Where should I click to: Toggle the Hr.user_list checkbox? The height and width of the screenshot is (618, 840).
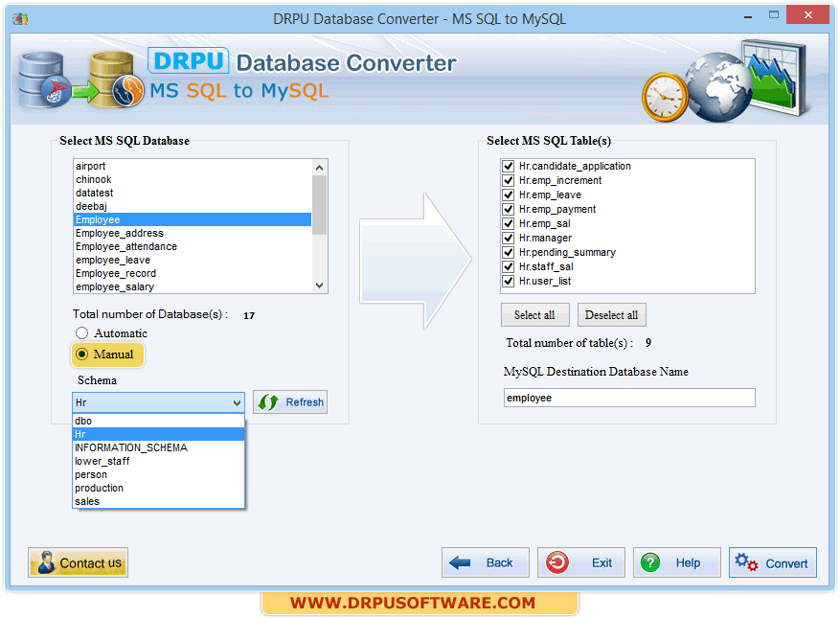pos(509,281)
